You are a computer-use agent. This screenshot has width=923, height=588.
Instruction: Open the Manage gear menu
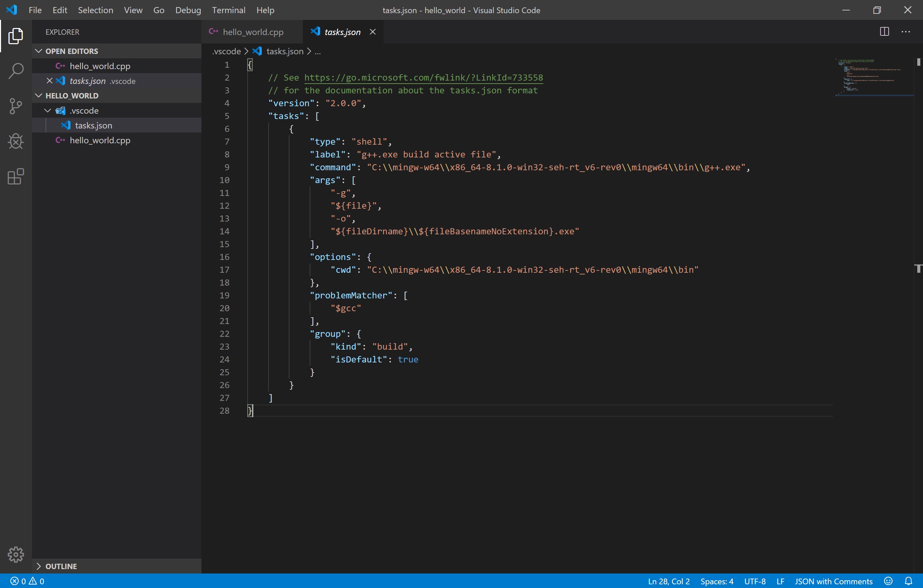(16, 554)
